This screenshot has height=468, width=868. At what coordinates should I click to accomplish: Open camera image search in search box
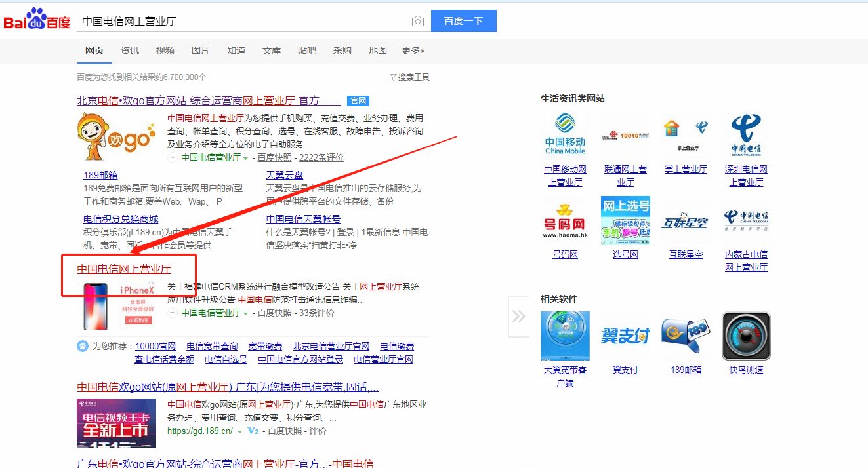point(418,20)
